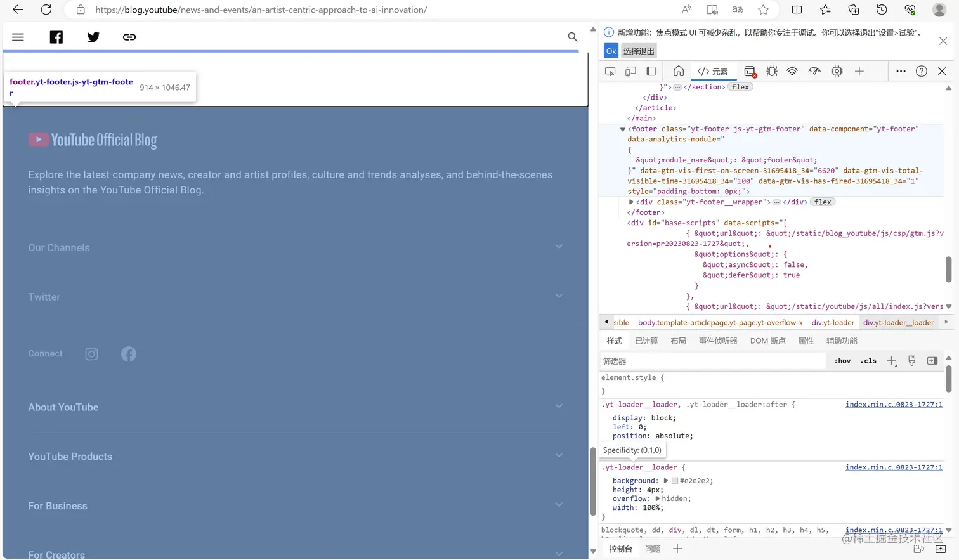Toggle the DevTools dock side panel icon
Screen dimensions: 959x560
pos(651,71)
